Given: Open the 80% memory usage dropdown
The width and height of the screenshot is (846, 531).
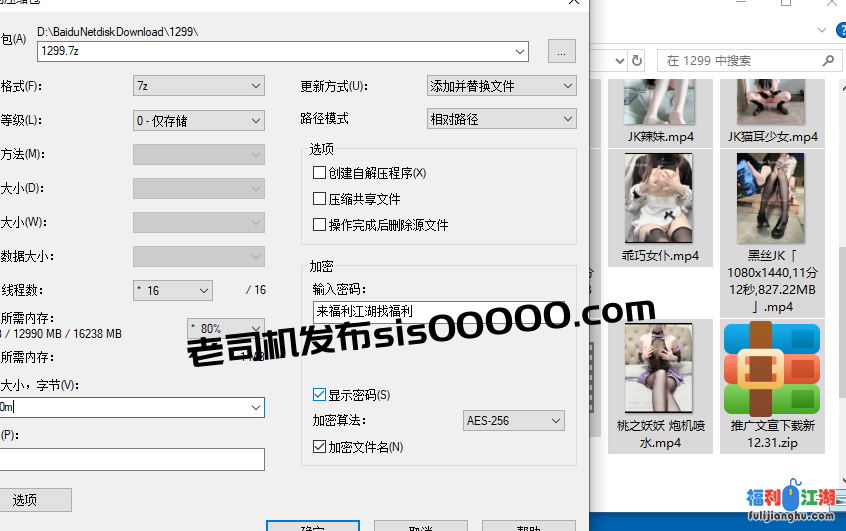Looking at the screenshot, I should 225,327.
